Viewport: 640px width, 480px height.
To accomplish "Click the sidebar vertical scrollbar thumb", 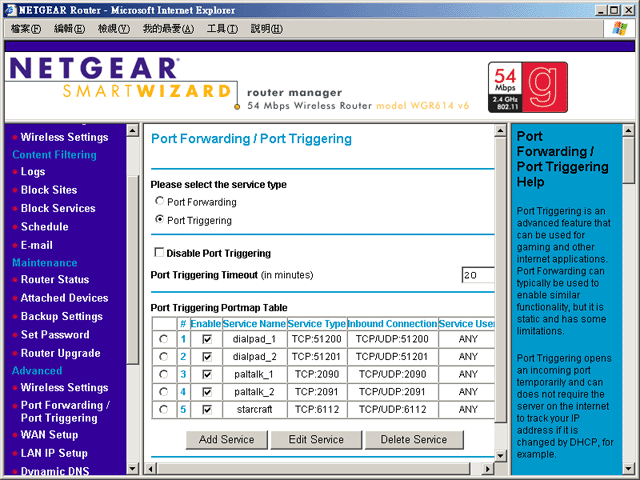I will coord(133,269).
